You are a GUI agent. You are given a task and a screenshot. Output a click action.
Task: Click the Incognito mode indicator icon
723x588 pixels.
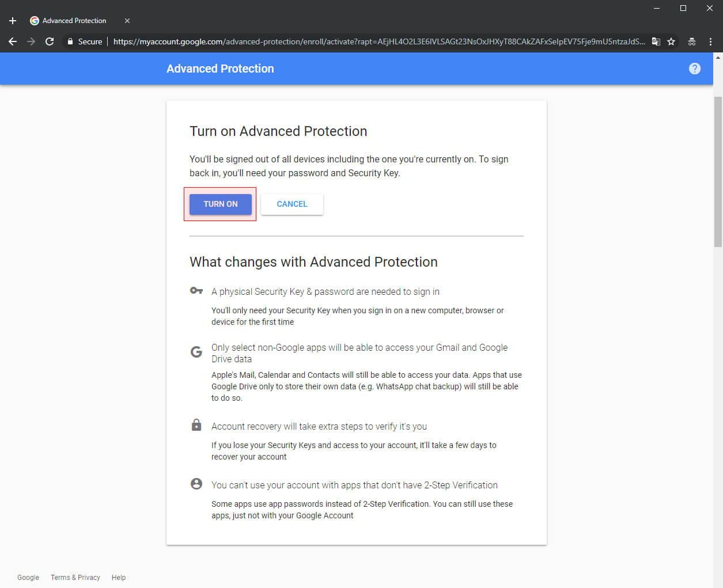pyautogui.click(x=691, y=41)
